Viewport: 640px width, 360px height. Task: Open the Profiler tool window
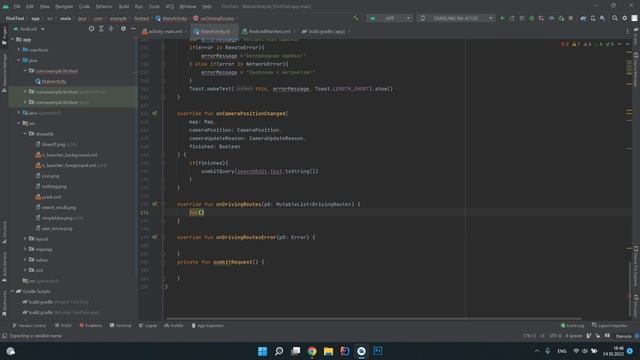pos(174,326)
